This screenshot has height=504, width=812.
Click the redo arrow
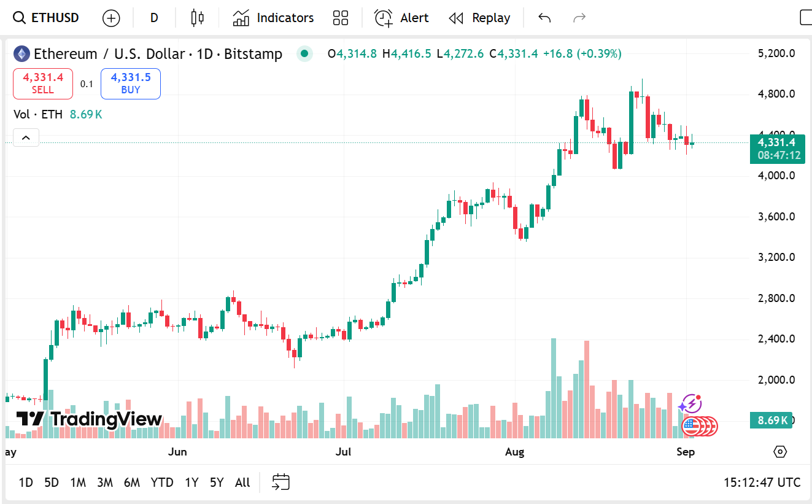pos(579,17)
